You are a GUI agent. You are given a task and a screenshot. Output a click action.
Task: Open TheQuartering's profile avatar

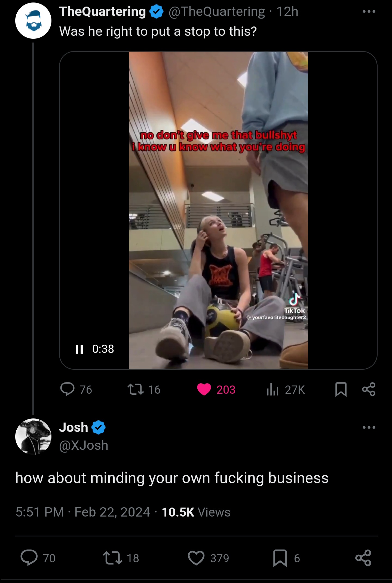[x=33, y=21]
